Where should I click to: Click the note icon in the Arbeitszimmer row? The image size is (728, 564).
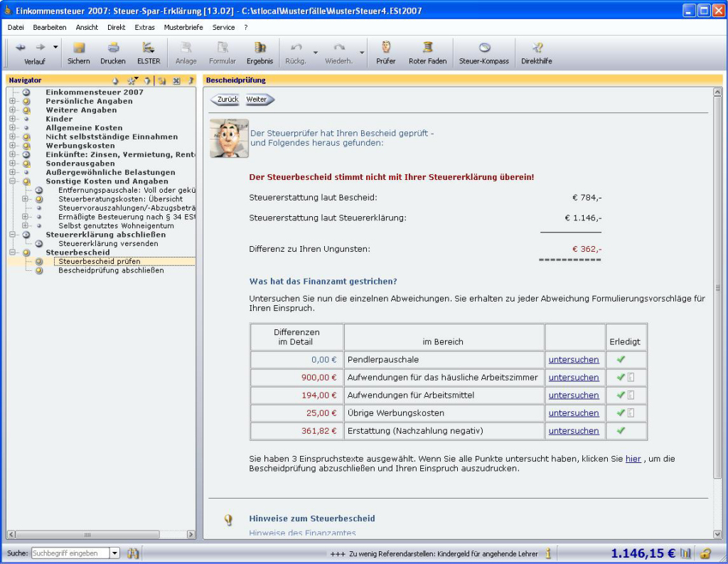click(631, 377)
